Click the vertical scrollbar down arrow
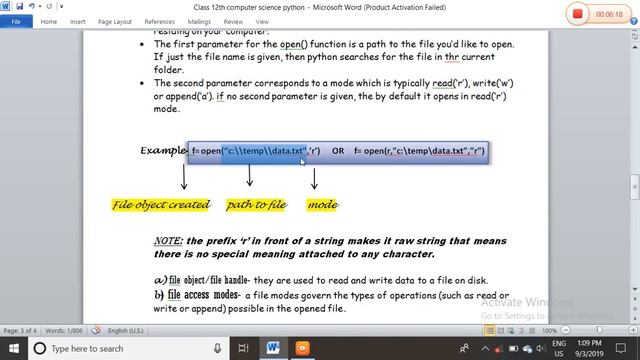This screenshot has height=360, width=640. [635, 289]
